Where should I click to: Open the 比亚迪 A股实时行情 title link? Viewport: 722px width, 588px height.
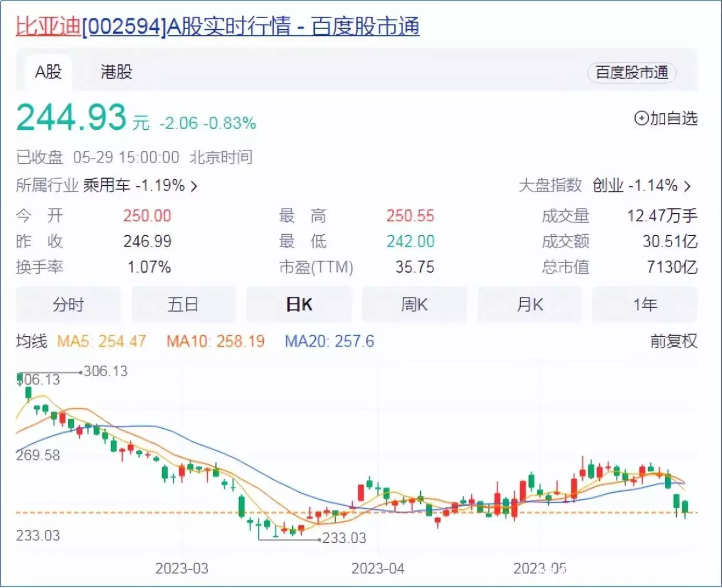point(217,26)
